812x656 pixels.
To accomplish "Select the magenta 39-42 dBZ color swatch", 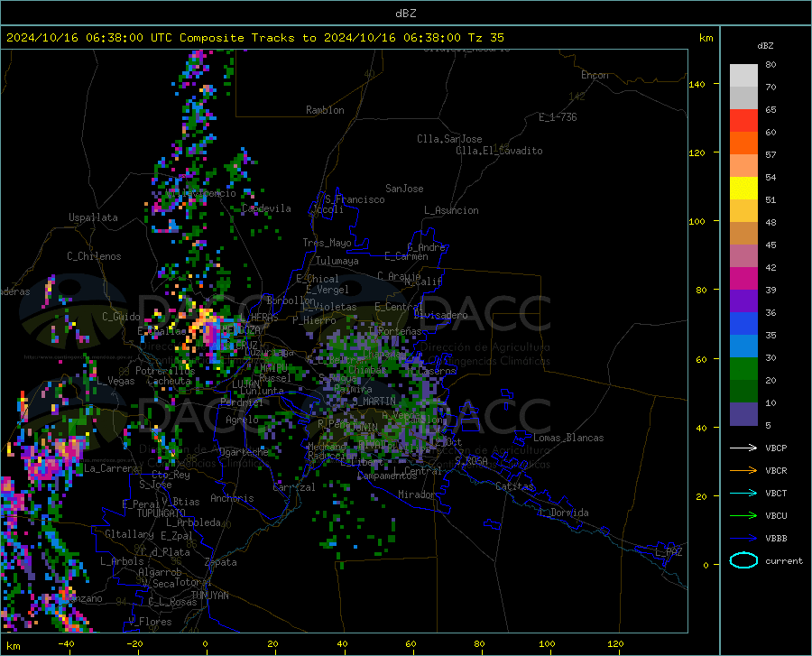I will click(743, 279).
